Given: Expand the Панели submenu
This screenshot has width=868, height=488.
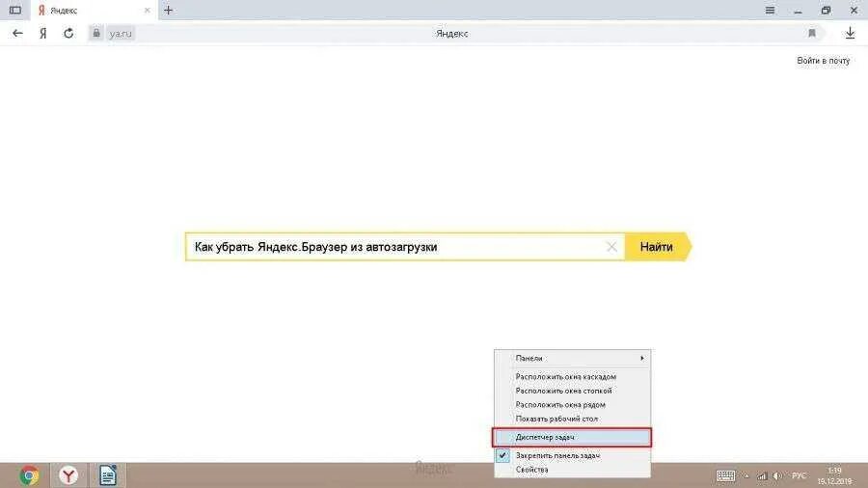Looking at the screenshot, I should pyautogui.click(x=572, y=358).
